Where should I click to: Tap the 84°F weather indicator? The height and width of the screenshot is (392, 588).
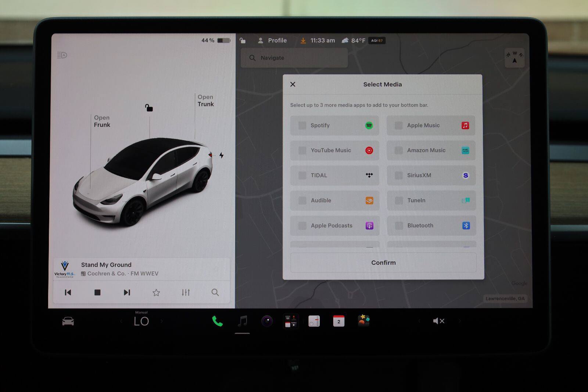(354, 40)
